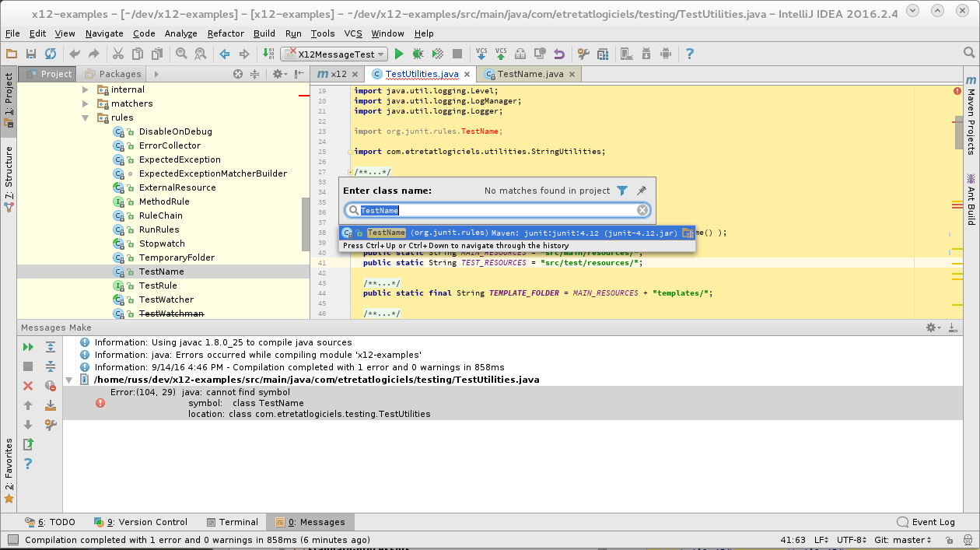Run with coverage icon

pyautogui.click(x=438, y=54)
